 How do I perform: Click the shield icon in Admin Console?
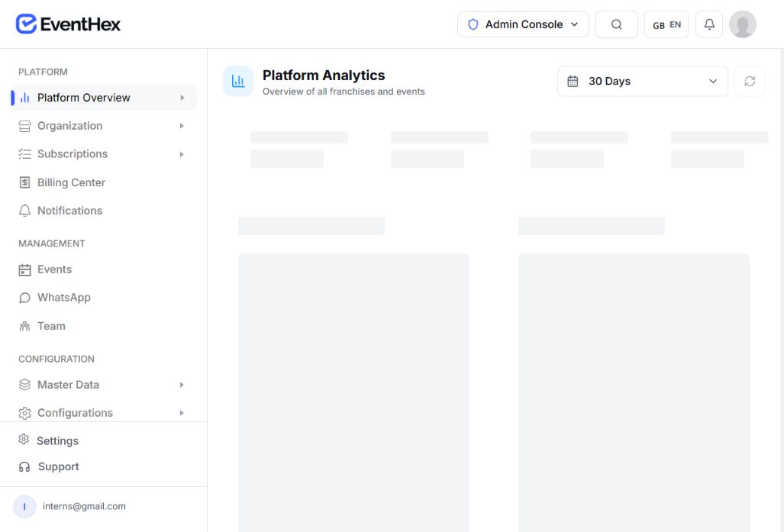tap(473, 24)
